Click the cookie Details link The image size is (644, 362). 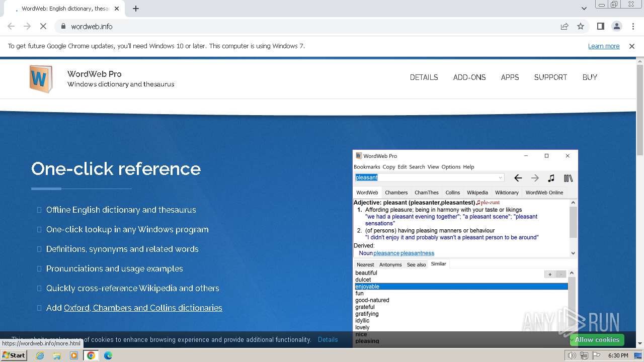click(328, 339)
